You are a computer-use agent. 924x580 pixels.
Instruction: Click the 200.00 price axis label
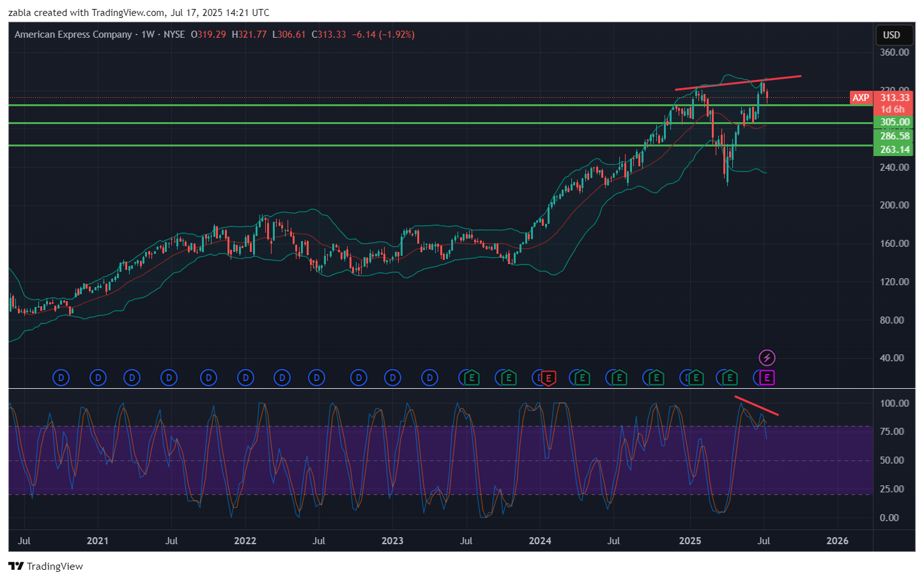(894, 205)
